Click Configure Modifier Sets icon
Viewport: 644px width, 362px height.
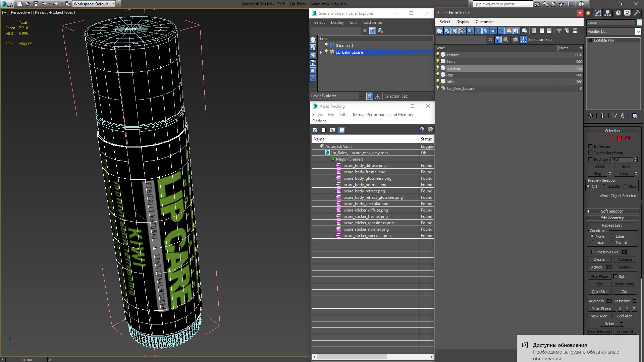coord(635,116)
